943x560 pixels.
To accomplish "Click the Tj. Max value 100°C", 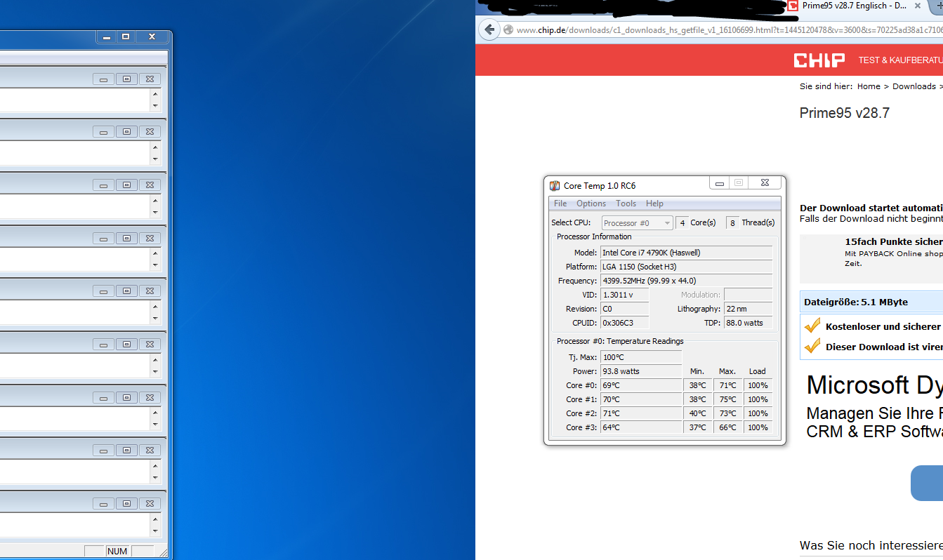I will (641, 357).
